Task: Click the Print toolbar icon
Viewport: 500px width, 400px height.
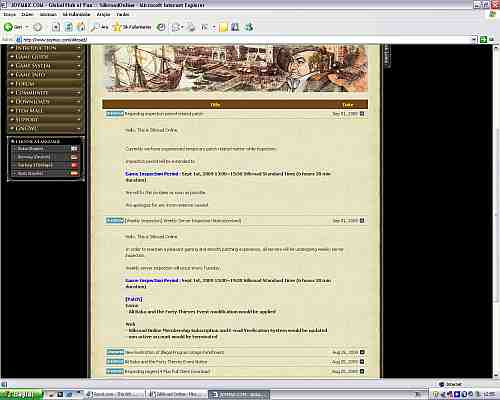Action: 191,27
